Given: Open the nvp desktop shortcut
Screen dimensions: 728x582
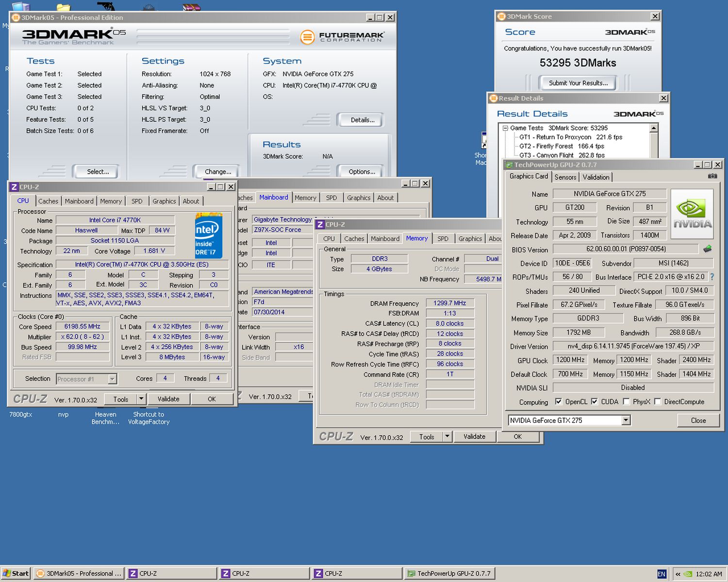Looking at the screenshot, I should [63, 415].
